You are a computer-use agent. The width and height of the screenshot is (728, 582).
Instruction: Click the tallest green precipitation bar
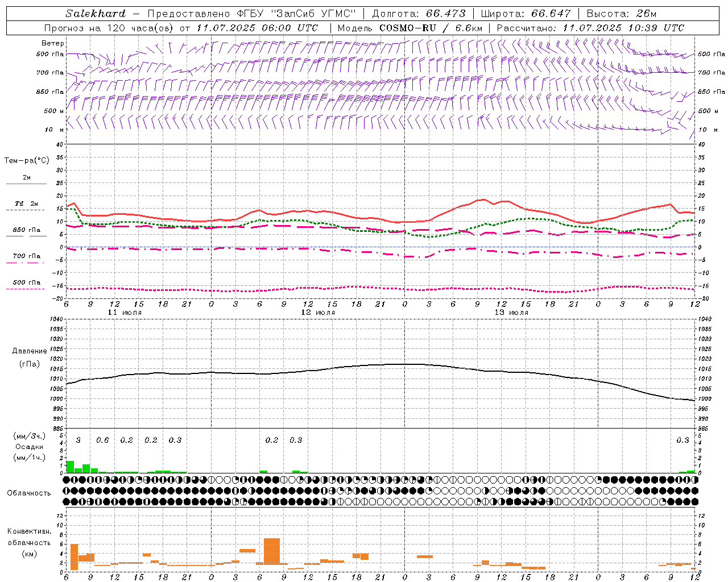click(71, 467)
